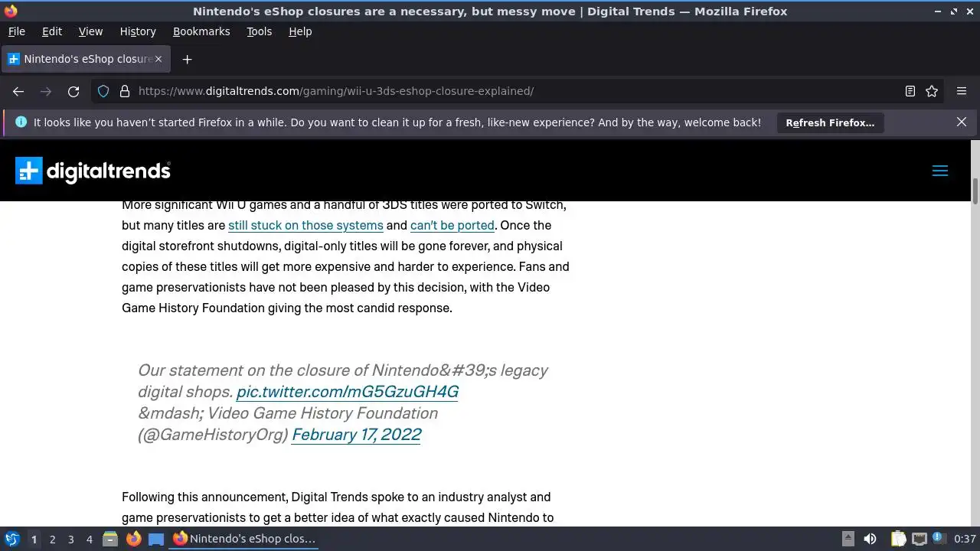The width and height of the screenshot is (980, 551).
Task: Open the pic.twitter.com/mG5GzuGH4G link
Action: point(348,392)
